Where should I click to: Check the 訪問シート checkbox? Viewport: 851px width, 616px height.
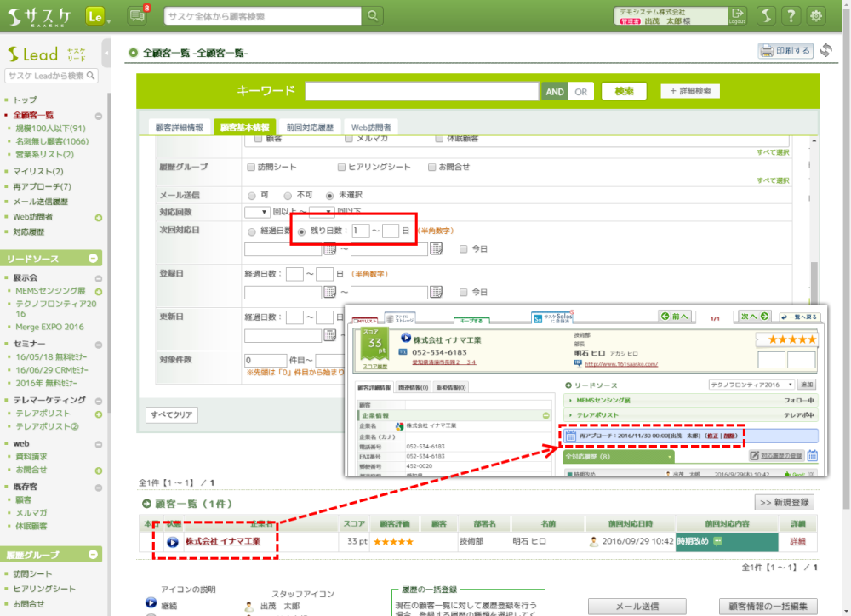[x=250, y=167]
